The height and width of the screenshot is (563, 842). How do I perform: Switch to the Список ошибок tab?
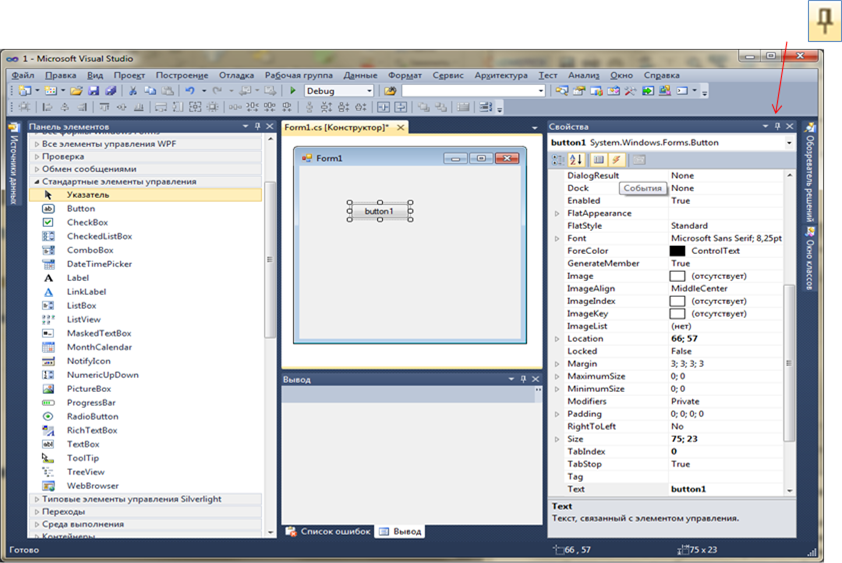coord(335,531)
